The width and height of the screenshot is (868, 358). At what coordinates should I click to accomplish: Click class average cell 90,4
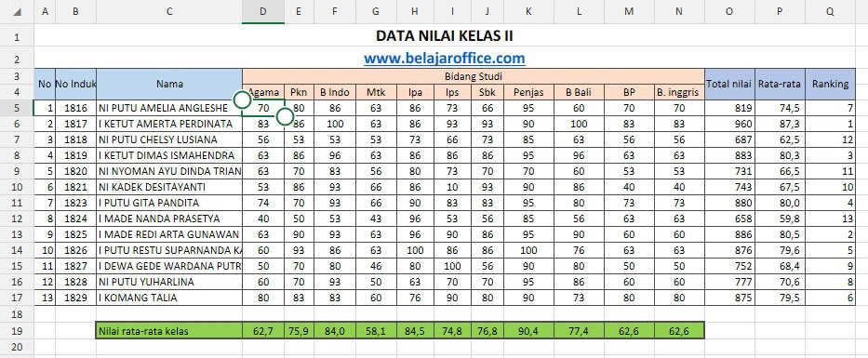pos(528,331)
